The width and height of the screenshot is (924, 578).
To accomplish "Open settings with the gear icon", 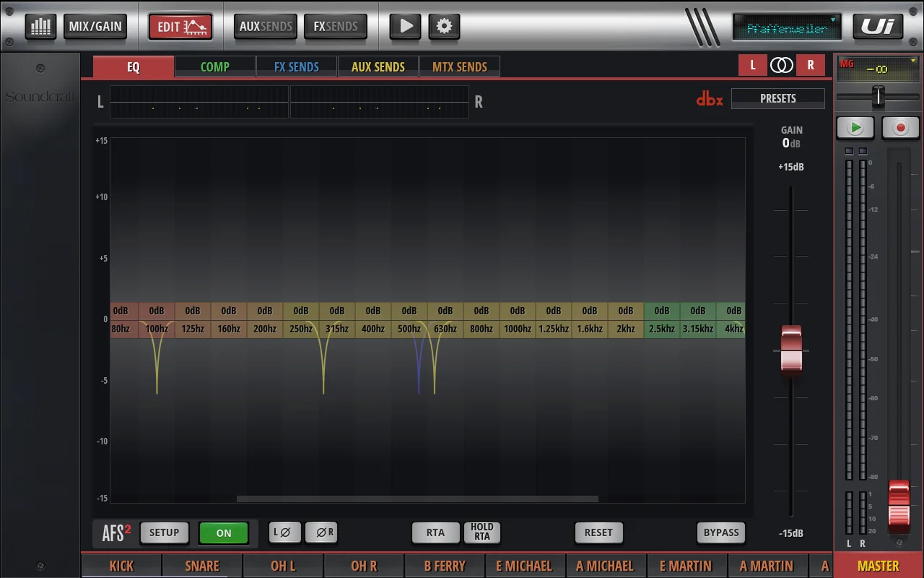I will 444,27.
